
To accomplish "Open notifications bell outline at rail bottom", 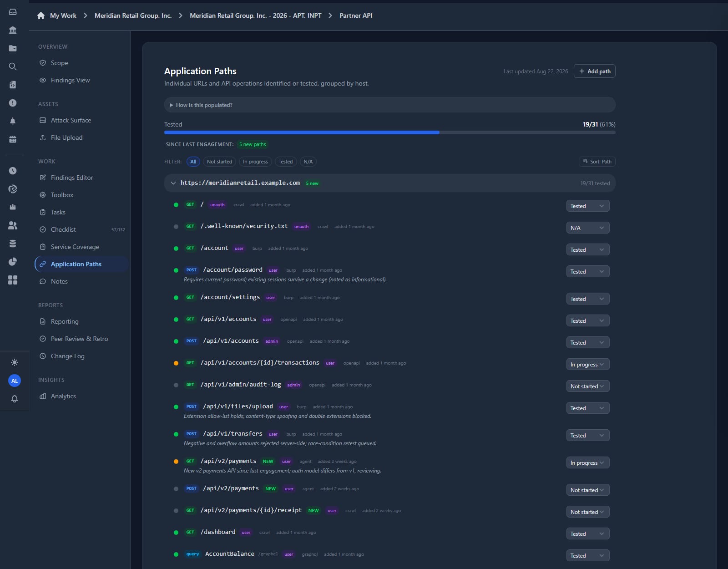I will click(15, 399).
